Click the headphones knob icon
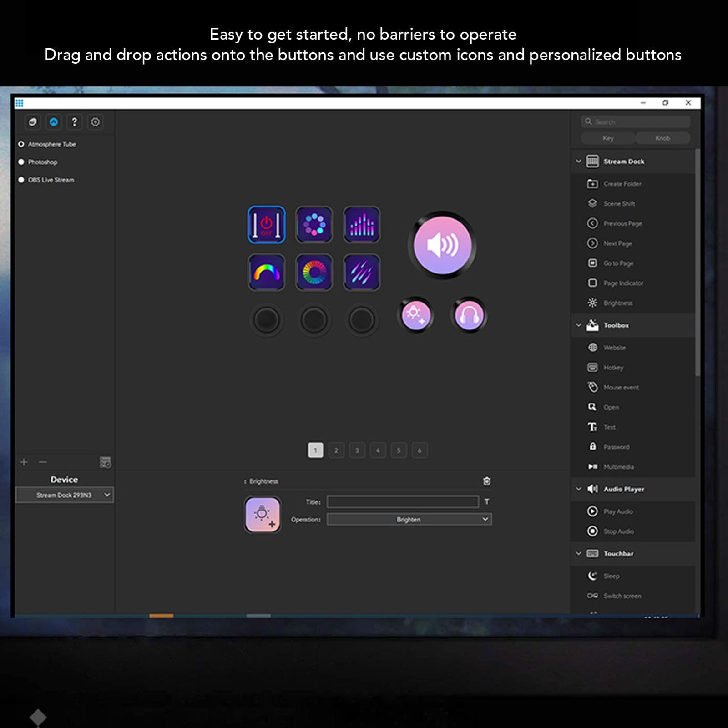 pyautogui.click(x=469, y=315)
